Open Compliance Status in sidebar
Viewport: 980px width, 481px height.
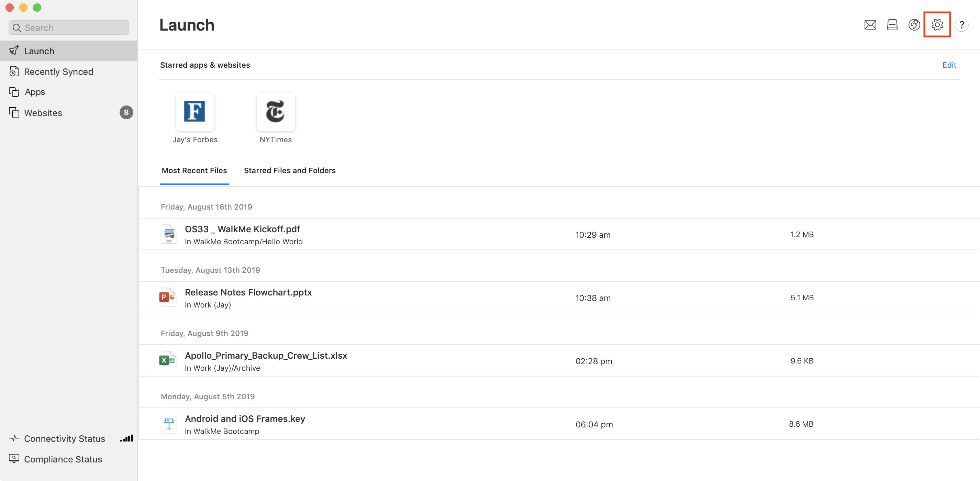click(63, 459)
